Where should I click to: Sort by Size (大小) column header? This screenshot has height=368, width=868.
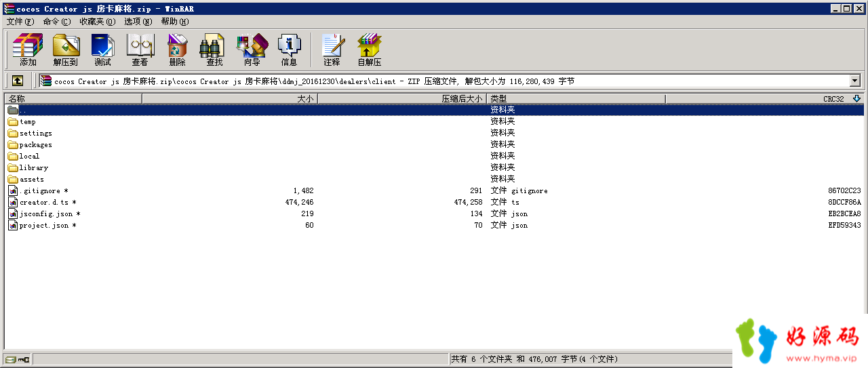click(230, 99)
